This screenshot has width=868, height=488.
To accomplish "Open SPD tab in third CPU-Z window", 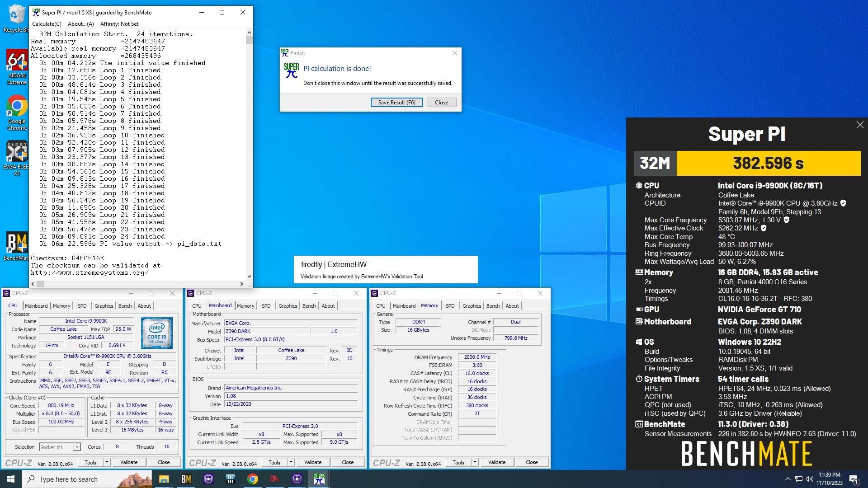I will (450, 306).
